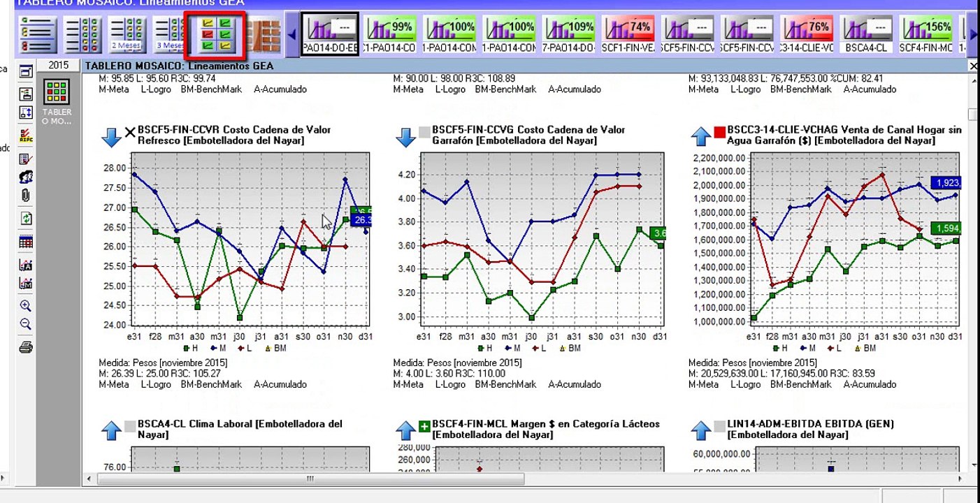Image resolution: width=980 pixels, height=503 pixels.
Task: Click the BSCC3-14-CLIE-VCHAG Venta Canal Hogar title
Action: click(x=844, y=135)
